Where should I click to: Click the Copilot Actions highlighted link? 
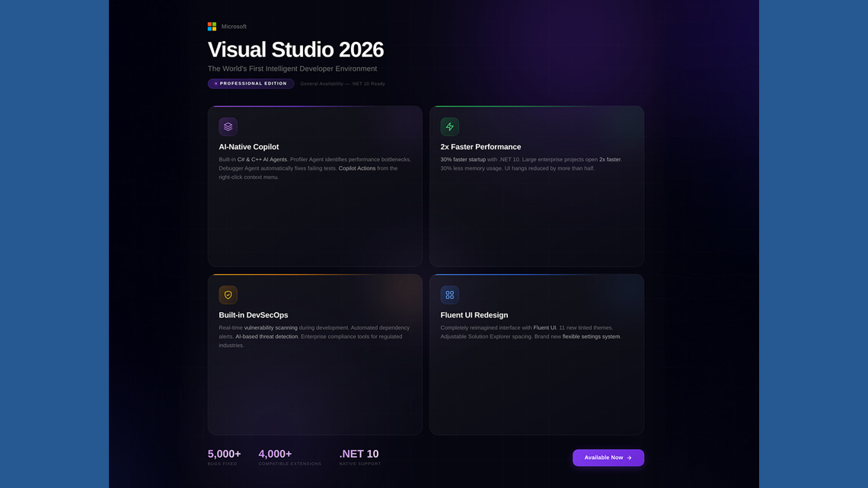[x=358, y=167]
